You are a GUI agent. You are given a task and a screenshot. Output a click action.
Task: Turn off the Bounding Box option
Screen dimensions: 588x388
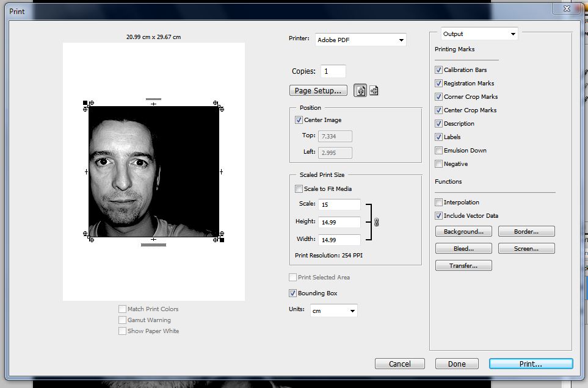292,293
